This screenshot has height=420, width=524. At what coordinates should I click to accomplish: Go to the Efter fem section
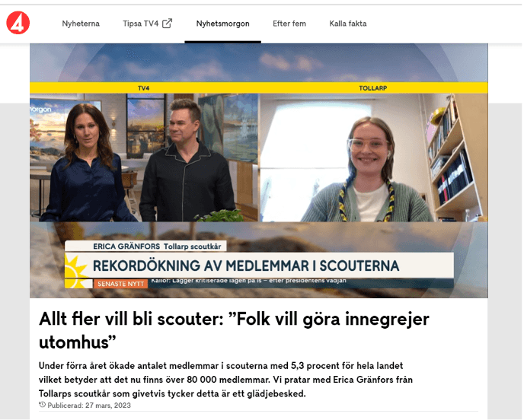289,24
